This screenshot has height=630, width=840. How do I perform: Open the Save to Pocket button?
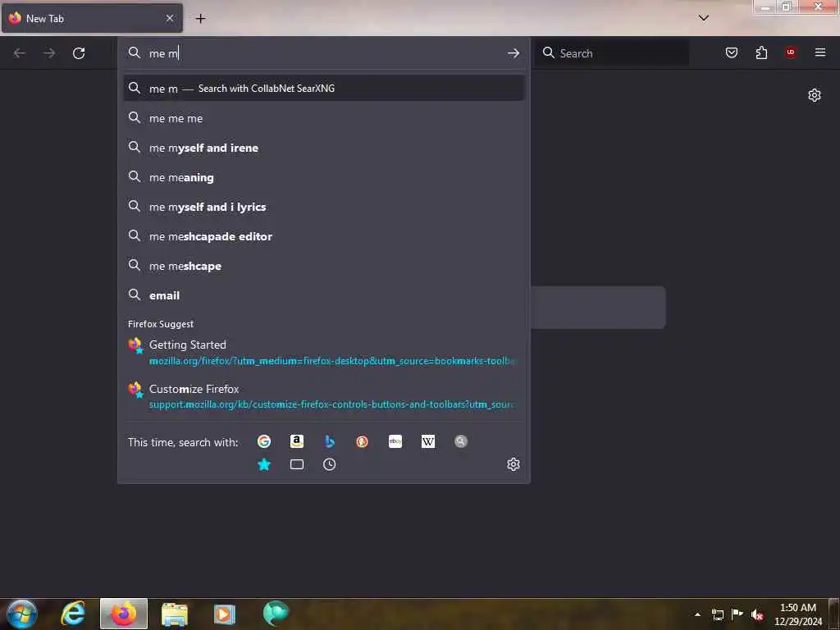click(732, 52)
